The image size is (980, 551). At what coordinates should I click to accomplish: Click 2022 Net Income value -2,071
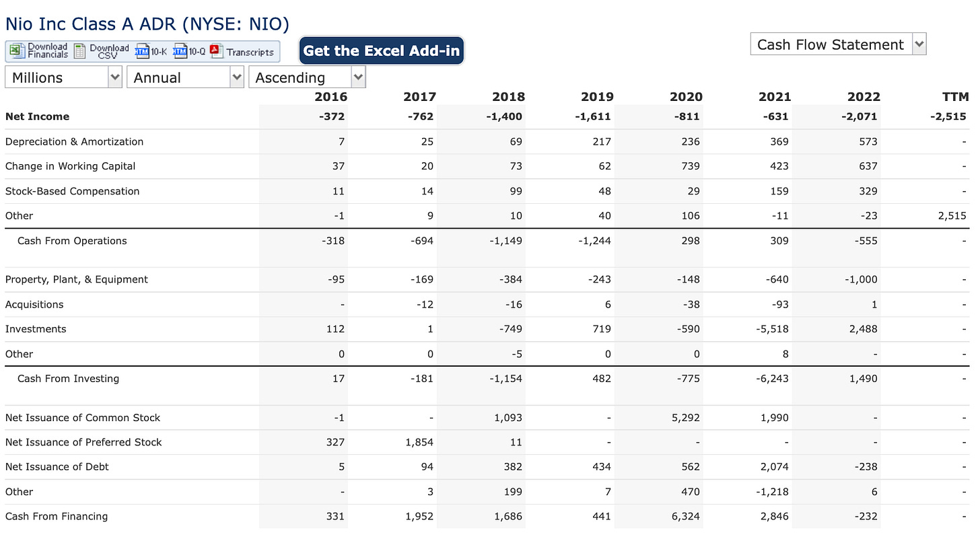click(860, 116)
